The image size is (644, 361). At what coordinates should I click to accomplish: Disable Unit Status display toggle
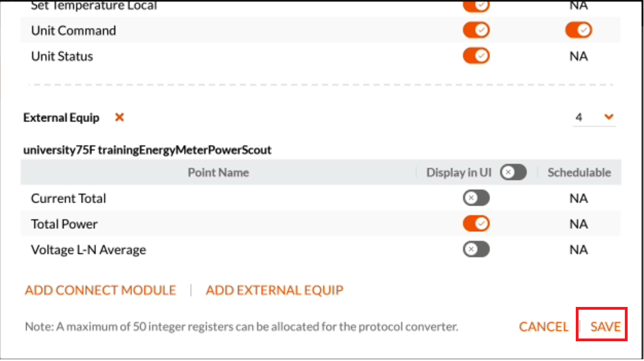[476, 56]
